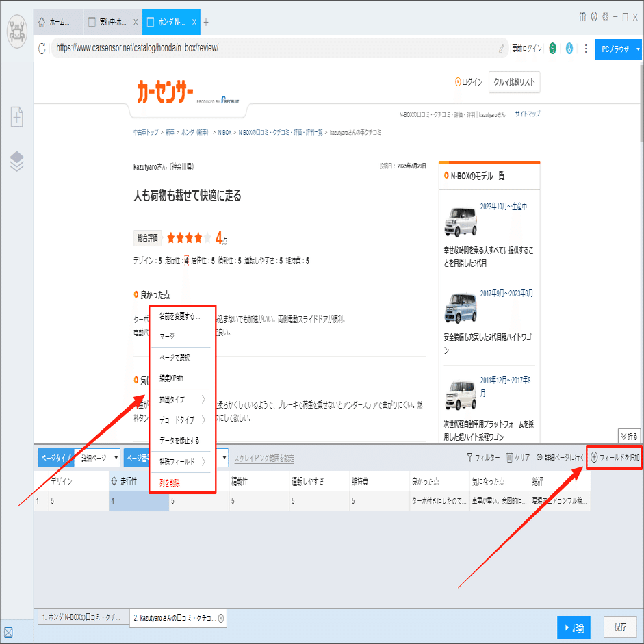Click the gift icon in title bar
Viewport: 644px width, 644px height.
(582, 17)
